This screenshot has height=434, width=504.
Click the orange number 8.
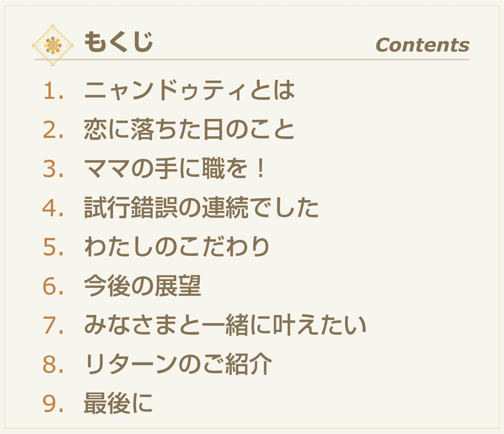click(53, 365)
